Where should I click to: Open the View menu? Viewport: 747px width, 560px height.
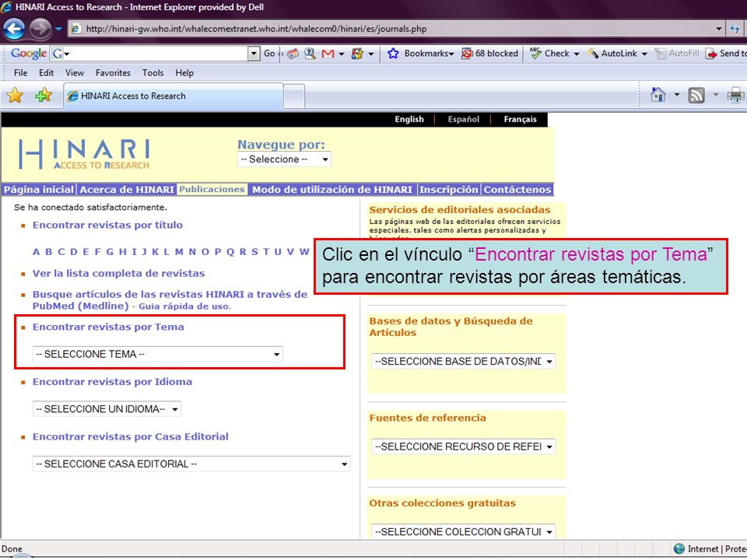[75, 73]
